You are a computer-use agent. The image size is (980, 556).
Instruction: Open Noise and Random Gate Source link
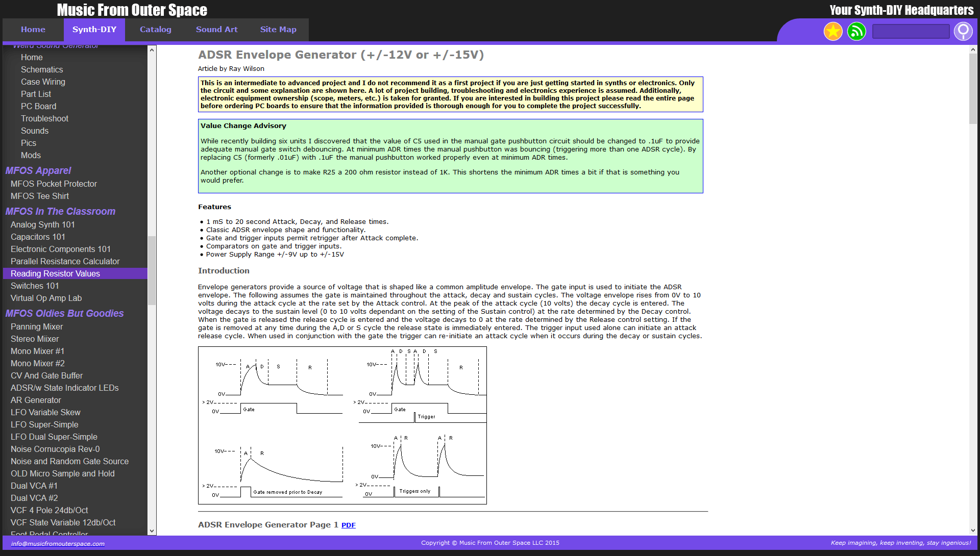click(69, 461)
